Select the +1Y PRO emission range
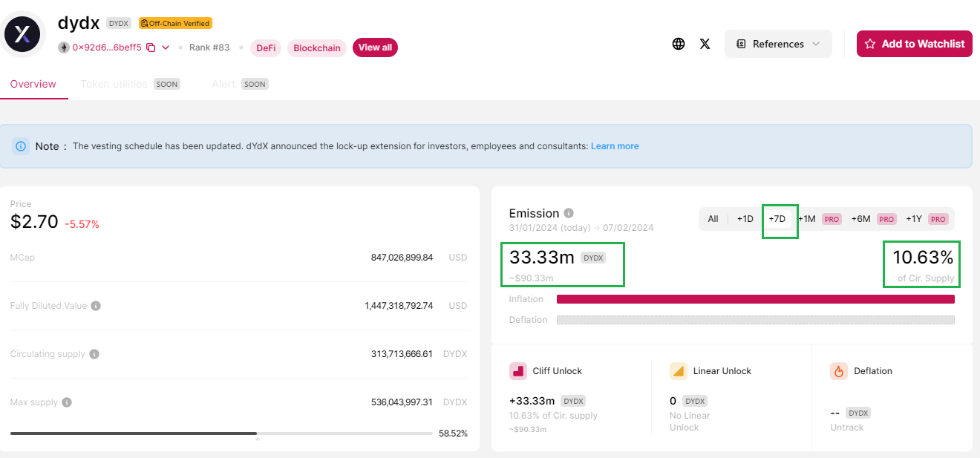This screenshot has width=980, height=458. (927, 219)
